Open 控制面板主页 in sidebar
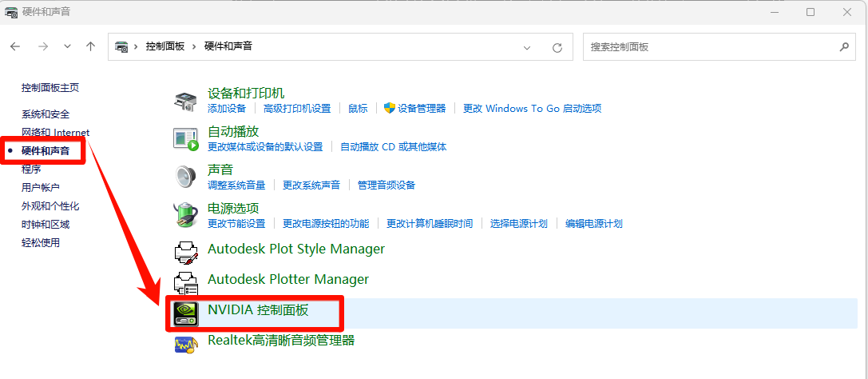Screen dimensions: 868x379 (x=50, y=87)
